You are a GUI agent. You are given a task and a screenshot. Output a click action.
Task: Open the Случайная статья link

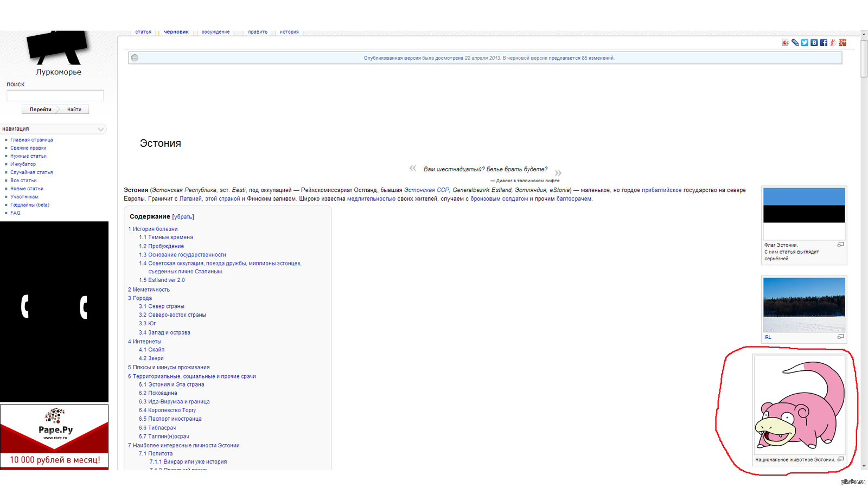(x=31, y=172)
